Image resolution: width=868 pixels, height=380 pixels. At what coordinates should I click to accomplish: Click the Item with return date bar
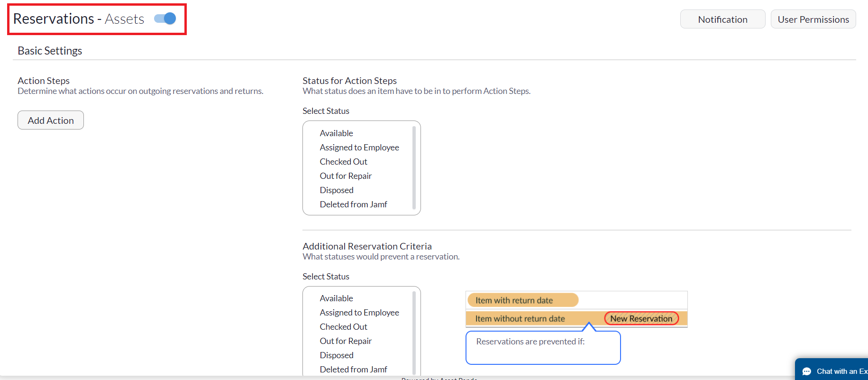tap(523, 300)
